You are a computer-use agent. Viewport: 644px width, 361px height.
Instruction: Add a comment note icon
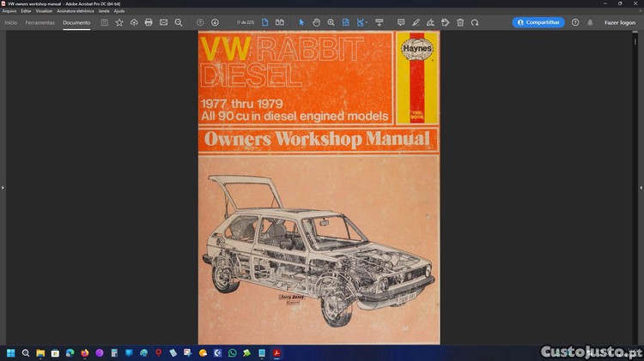pyautogui.click(x=401, y=22)
